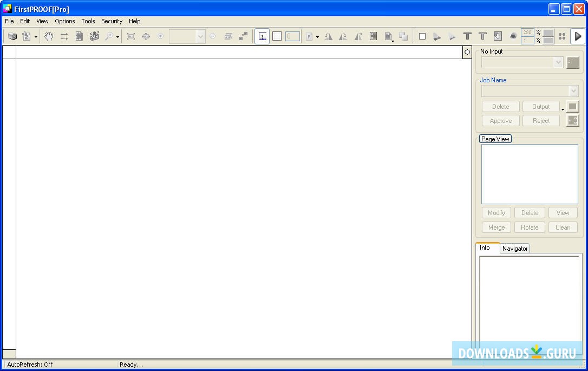This screenshot has height=371, width=588.
Task: Click the lower percent field showing 1
Action: pos(527,40)
